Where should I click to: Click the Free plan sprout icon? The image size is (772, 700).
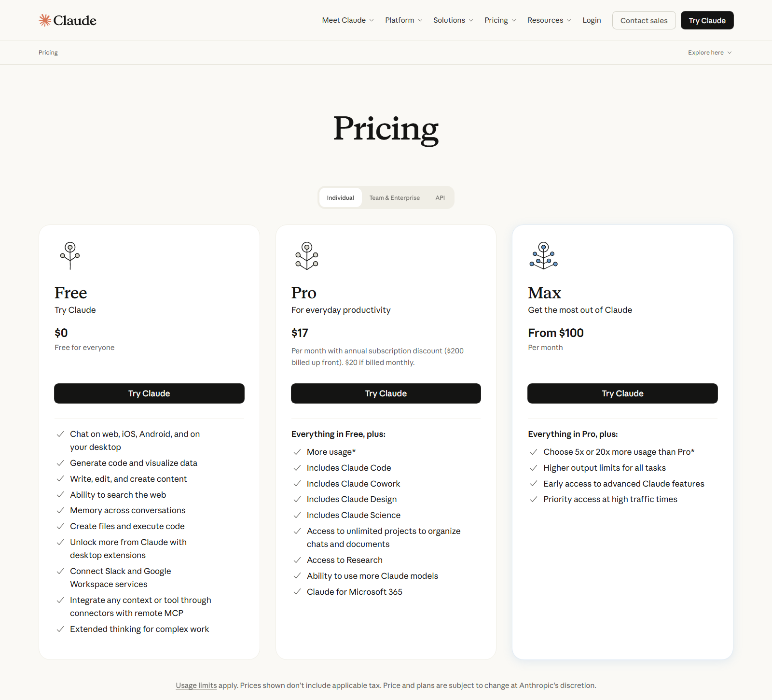click(x=70, y=255)
